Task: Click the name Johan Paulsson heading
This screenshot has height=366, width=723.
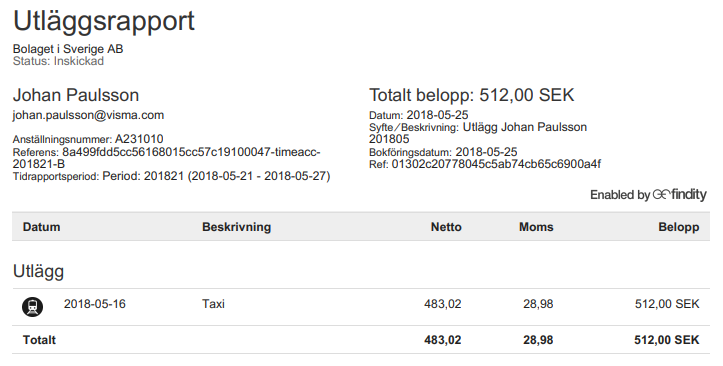Action: click(76, 95)
